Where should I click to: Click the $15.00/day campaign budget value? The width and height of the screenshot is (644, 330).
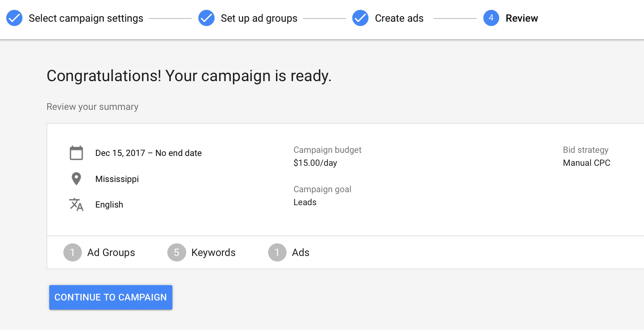pyautogui.click(x=315, y=163)
